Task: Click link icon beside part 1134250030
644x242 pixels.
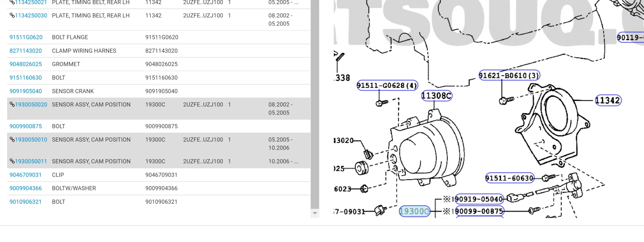Action: [x=12, y=15]
